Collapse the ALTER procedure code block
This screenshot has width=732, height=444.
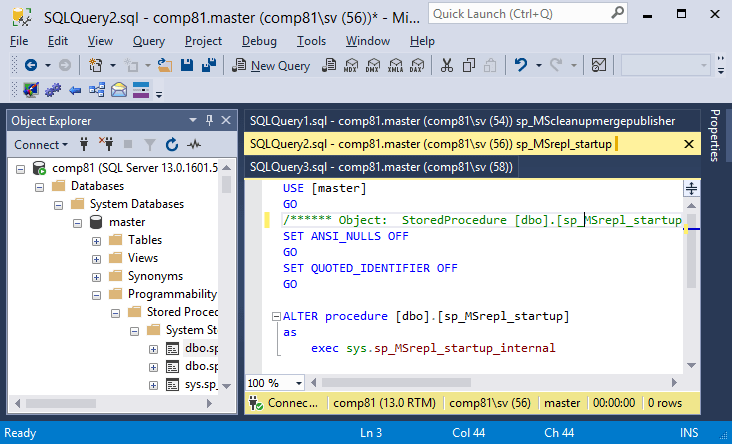pyautogui.click(x=275, y=316)
